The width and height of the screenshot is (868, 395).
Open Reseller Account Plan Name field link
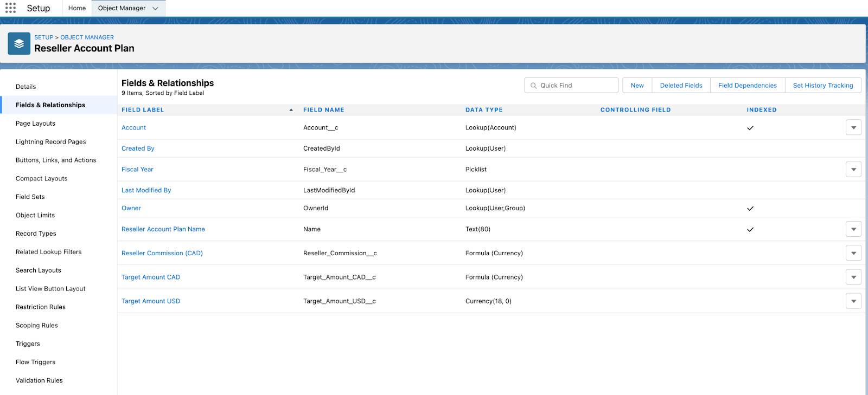pos(163,229)
